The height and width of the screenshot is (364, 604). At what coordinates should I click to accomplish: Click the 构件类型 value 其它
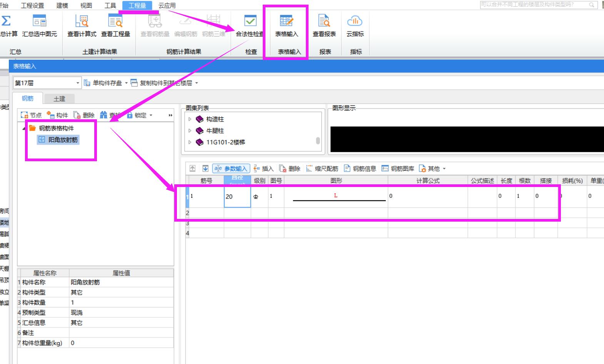tap(121, 292)
